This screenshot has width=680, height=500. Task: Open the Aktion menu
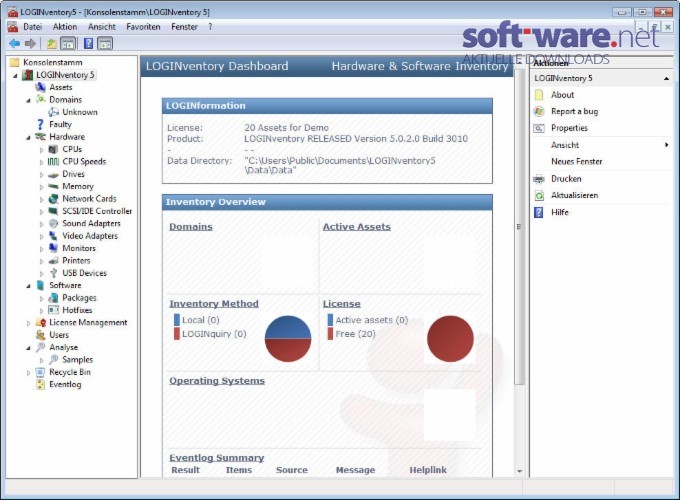click(65, 27)
